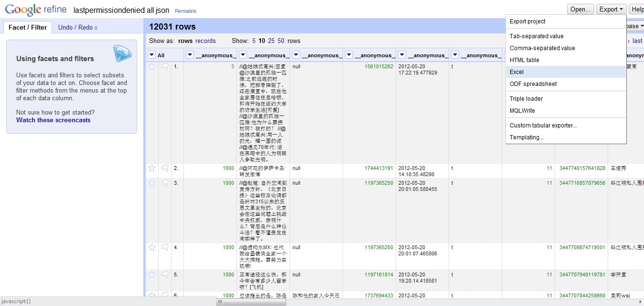This screenshot has width=644, height=306.
Task: Show 50 rows per page
Action: pyautogui.click(x=281, y=41)
